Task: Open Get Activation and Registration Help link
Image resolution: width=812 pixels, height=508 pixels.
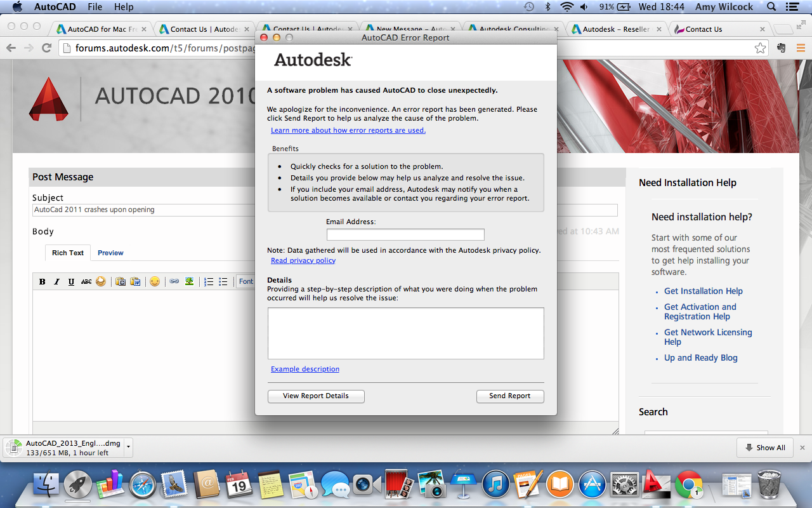Action: [700, 312]
